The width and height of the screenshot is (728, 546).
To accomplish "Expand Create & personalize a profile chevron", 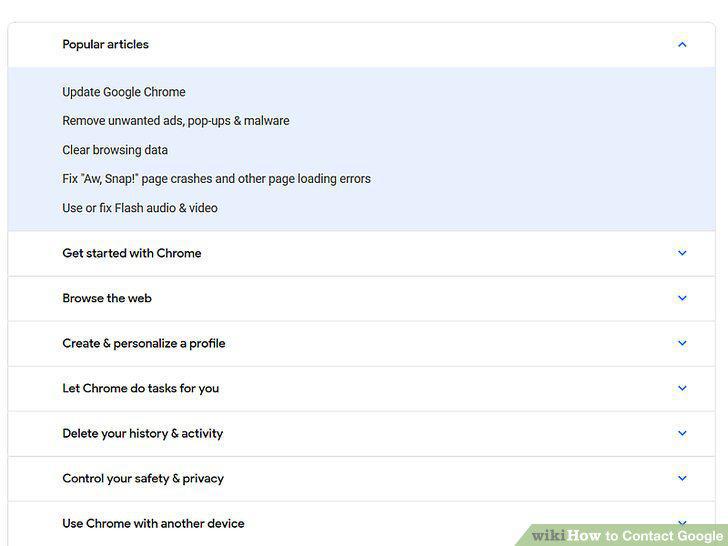I will [x=682, y=343].
